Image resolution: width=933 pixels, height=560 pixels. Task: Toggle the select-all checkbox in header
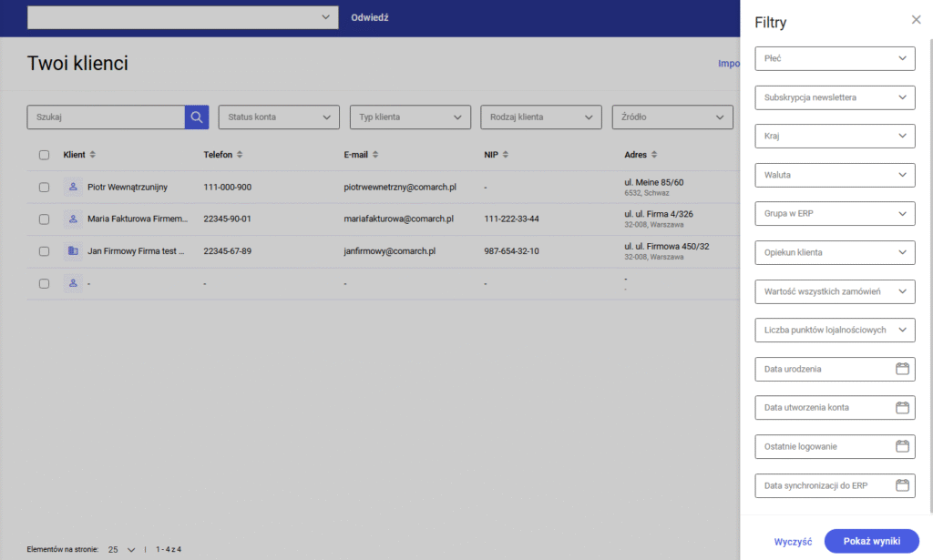tap(44, 155)
